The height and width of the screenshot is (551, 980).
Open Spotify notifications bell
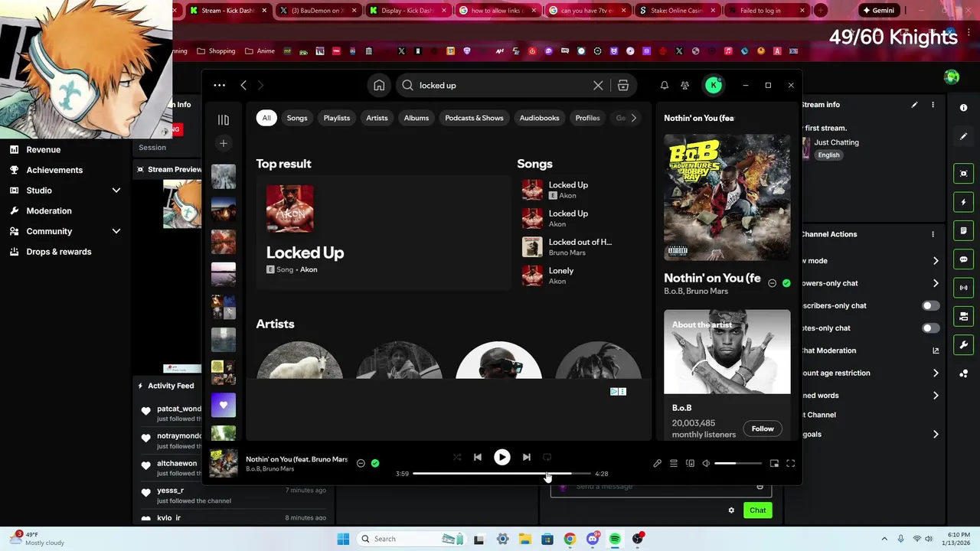[x=665, y=86]
